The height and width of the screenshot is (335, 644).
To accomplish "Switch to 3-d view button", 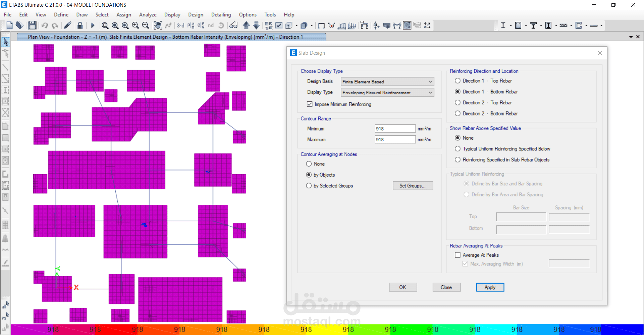I will click(181, 25).
